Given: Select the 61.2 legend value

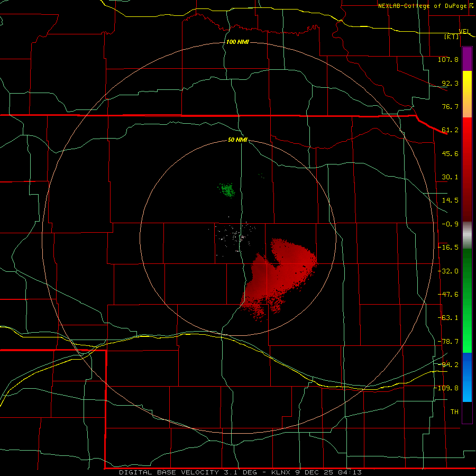Looking at the screenshot, I should 450,130.
